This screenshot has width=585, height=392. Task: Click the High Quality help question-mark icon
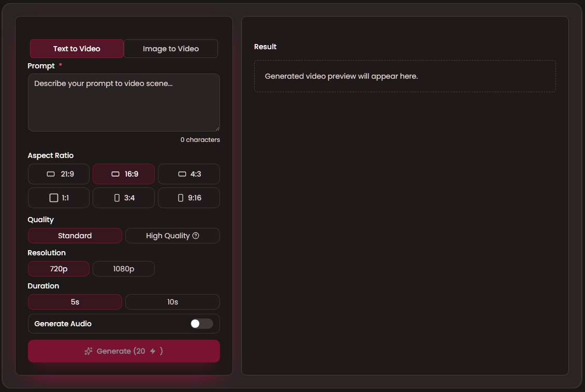pyautogui.click(x=196, y=236)
